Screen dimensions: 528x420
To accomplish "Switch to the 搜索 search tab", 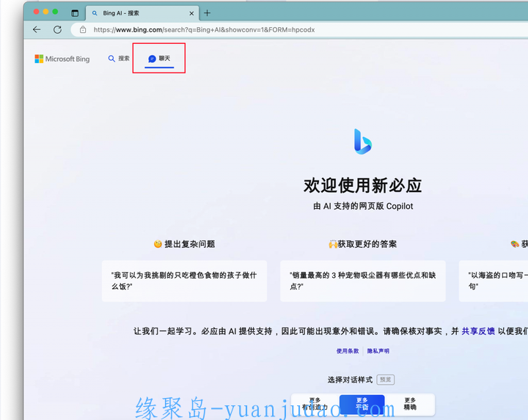I will [119, 59].
